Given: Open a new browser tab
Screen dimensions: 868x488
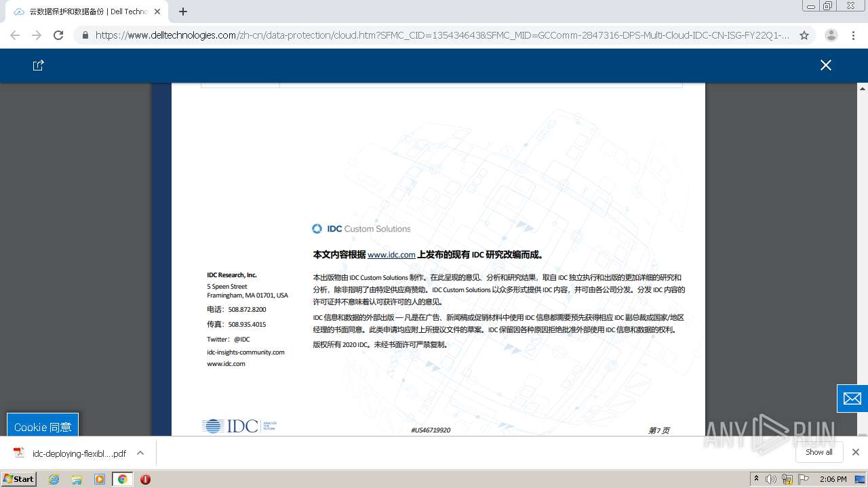Looking at the screenshot, I should (183, 12).
